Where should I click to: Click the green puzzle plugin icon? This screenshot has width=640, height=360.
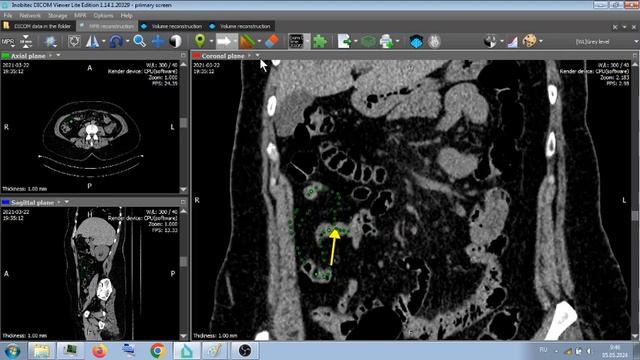320,42
